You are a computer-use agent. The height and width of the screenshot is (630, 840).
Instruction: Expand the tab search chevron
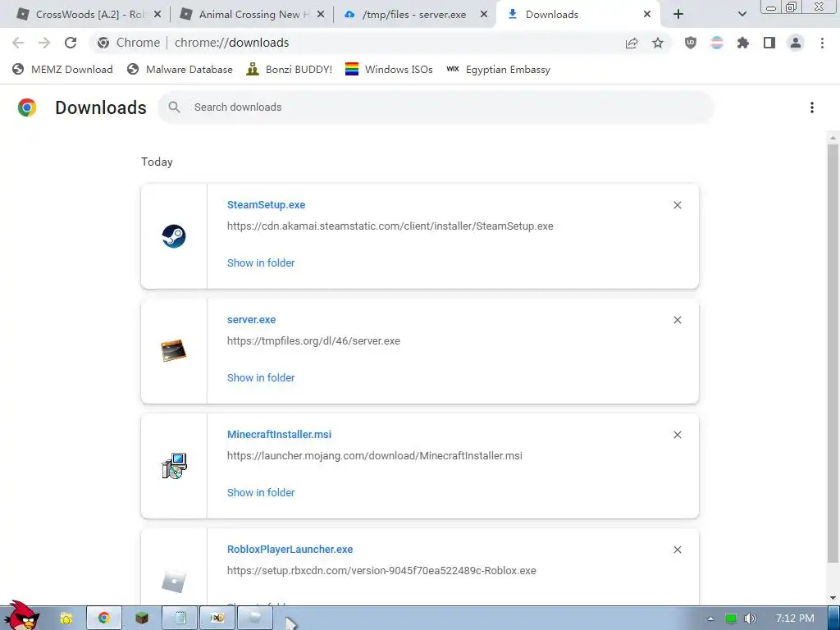coord(742,15)
